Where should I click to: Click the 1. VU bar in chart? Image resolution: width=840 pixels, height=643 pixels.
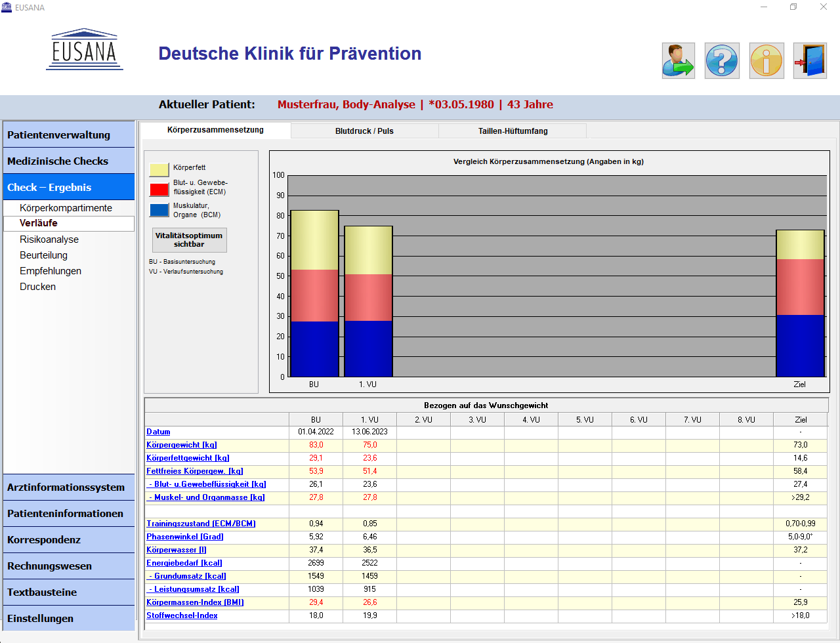pos(368,301)
